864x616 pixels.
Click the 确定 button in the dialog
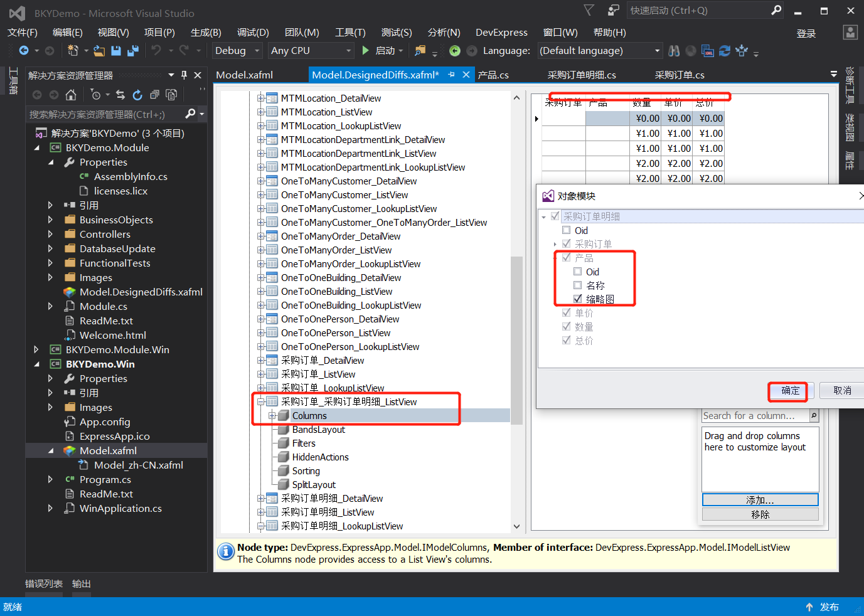tap(791, 391)
